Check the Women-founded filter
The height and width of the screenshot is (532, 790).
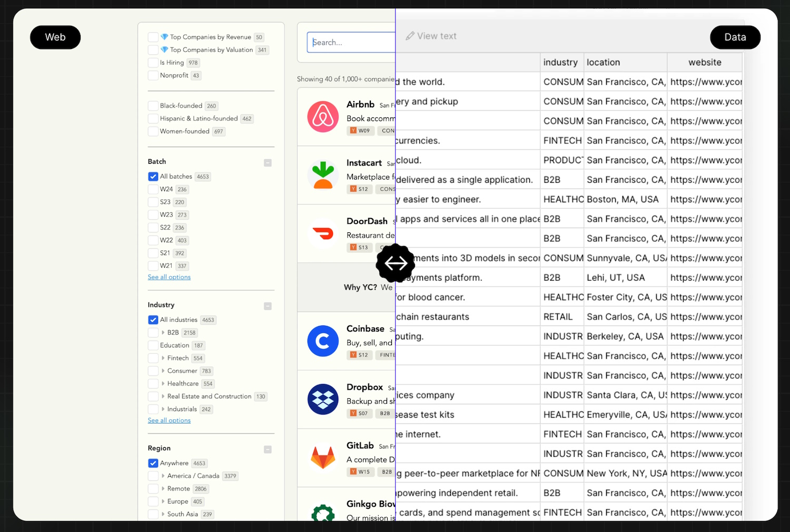click(153, 132)
